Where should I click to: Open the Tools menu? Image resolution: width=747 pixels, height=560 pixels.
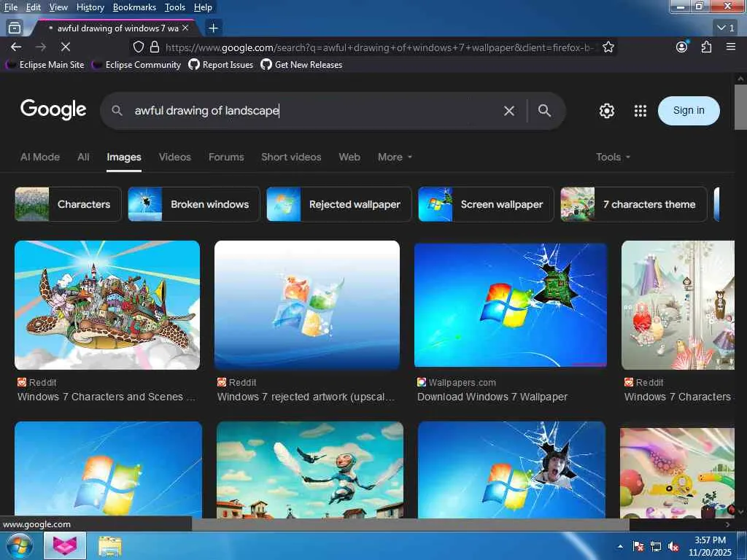tap(175, 7)
